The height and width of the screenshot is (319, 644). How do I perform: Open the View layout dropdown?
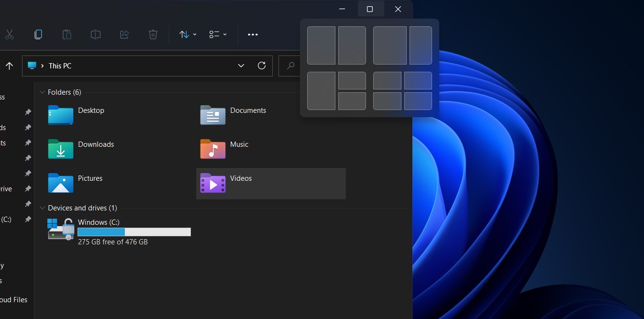tap(218, 34)
